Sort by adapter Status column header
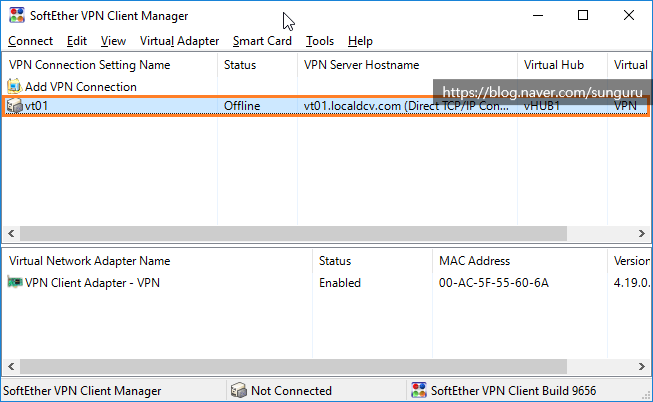Viewport: 653px width, 402px height. (x=372, y=261)
